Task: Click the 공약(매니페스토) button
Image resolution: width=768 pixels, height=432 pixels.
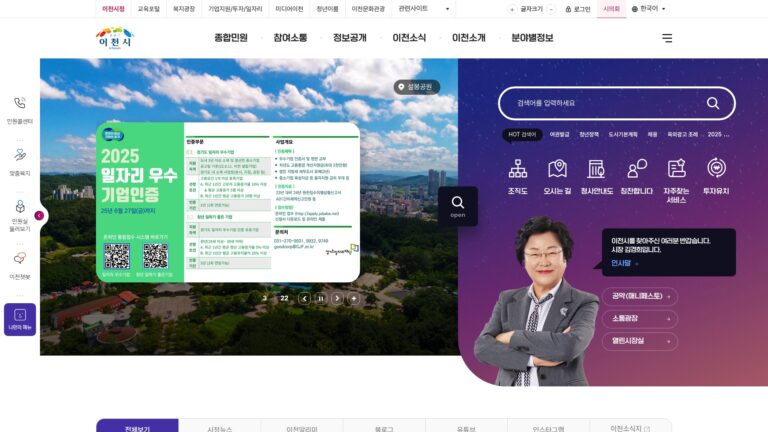Action: click(640, 296)
